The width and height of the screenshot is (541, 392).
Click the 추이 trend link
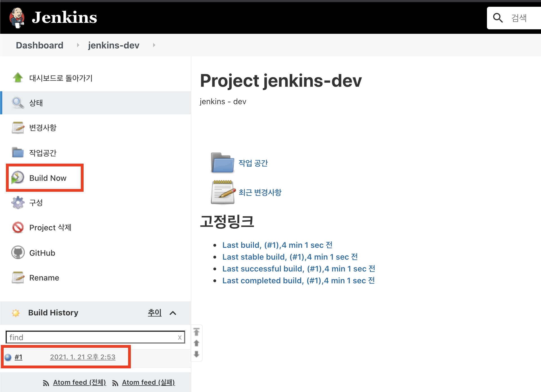(x=155, y=313)
